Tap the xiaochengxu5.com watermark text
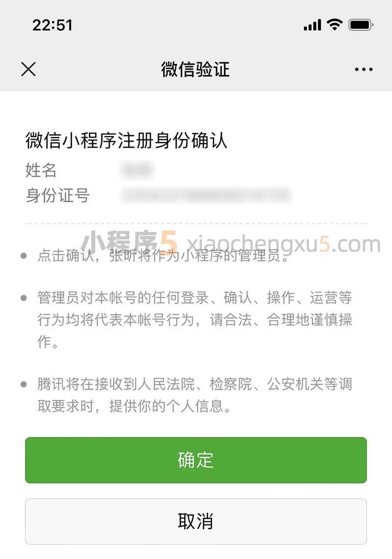The height and width of the screenshot is (559, 392). (284, 244)
